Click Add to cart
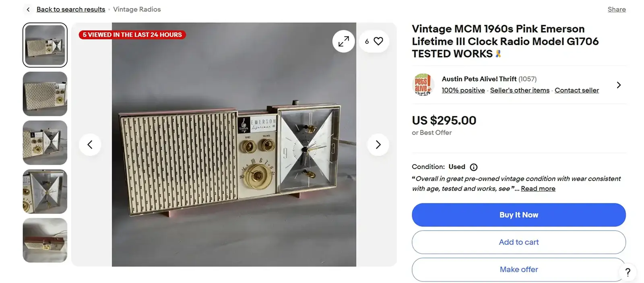Image resolution: width=644 pixels, height=283 pixels. tap(518, 242)
